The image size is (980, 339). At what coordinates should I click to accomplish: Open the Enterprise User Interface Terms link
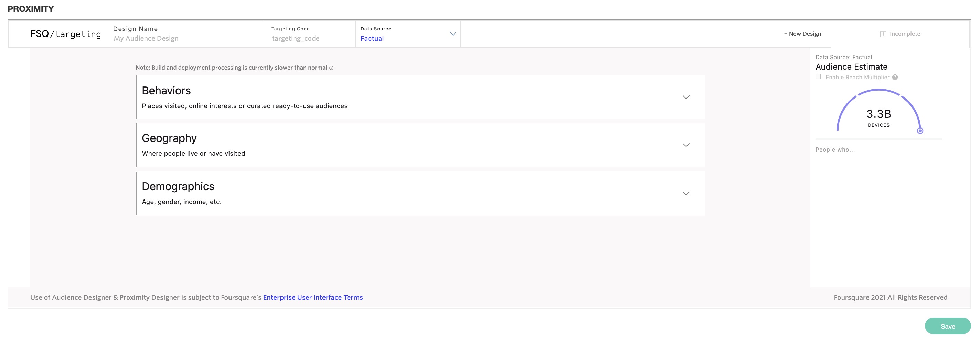[x=313, y=297]
